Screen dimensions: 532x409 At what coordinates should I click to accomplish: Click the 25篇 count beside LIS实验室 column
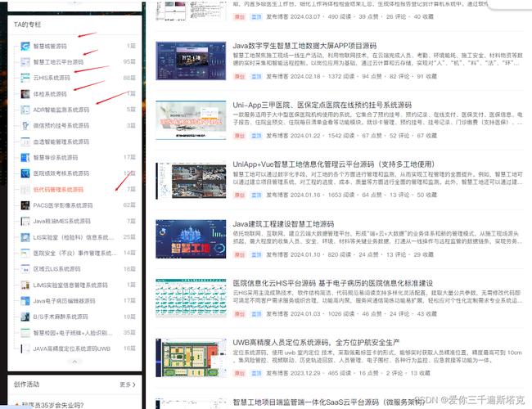pyautogui.click(x=129, y=237)
